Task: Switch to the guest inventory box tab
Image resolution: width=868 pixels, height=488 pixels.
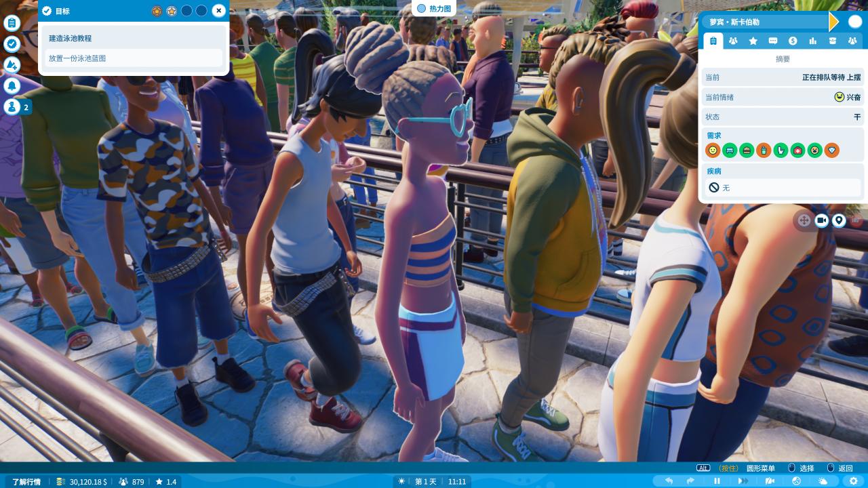Action: tap(833, 41)
